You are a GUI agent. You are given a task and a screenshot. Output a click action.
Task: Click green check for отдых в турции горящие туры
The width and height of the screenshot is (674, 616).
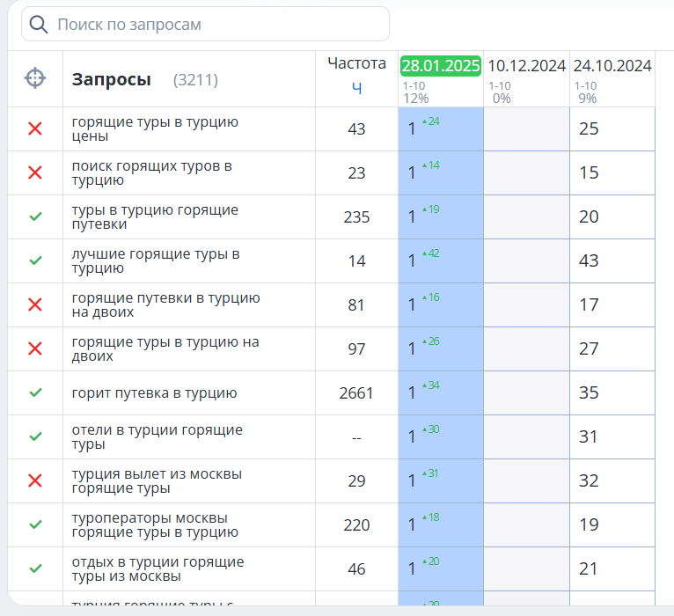(x=35, y=568)
